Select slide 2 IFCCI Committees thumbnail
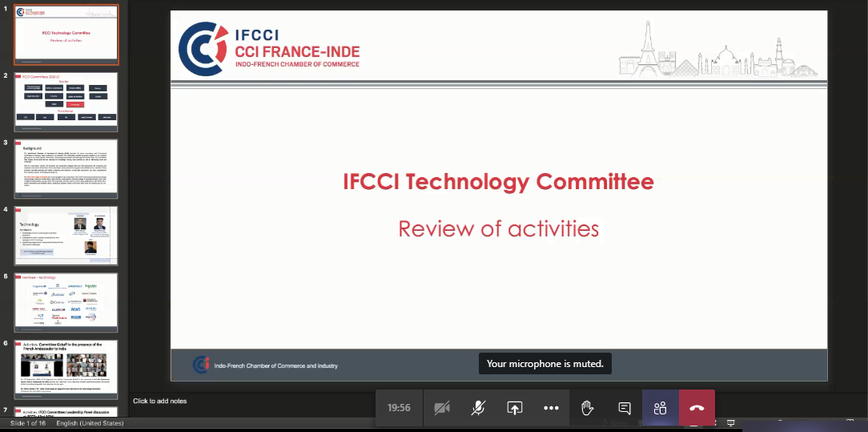Viewport: 868px width, 432px height. (67, 102)
